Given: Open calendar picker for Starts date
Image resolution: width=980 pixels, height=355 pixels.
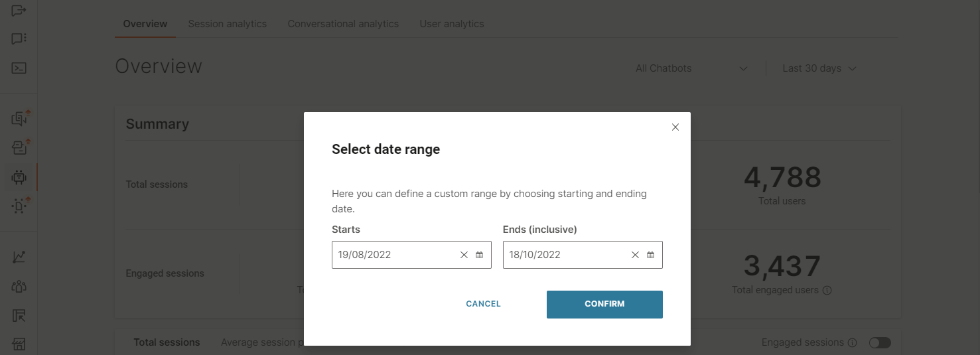Looking at the screenshot, I should click(x=480, y=255).
